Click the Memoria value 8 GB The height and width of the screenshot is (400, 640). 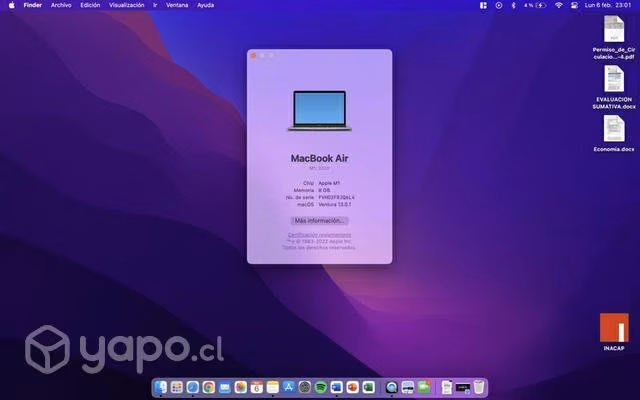point(324,190)
